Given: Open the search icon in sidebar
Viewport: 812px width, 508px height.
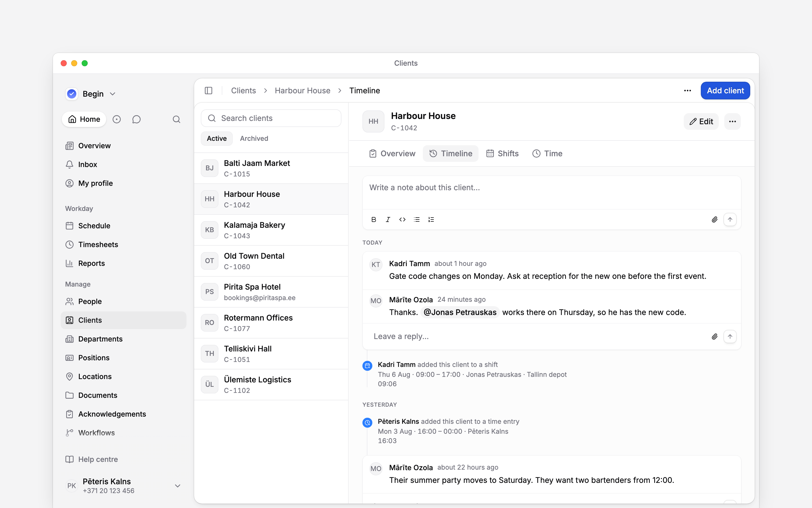Looking at the screenshot, I should pos(177,119).
